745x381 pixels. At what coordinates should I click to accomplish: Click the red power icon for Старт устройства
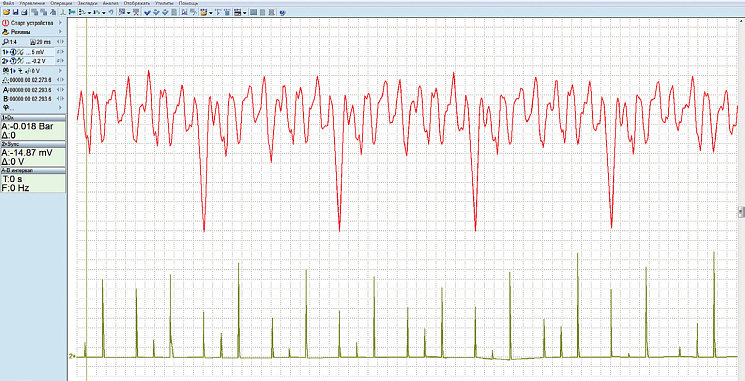pyautogui.click(x=6, y=23)
